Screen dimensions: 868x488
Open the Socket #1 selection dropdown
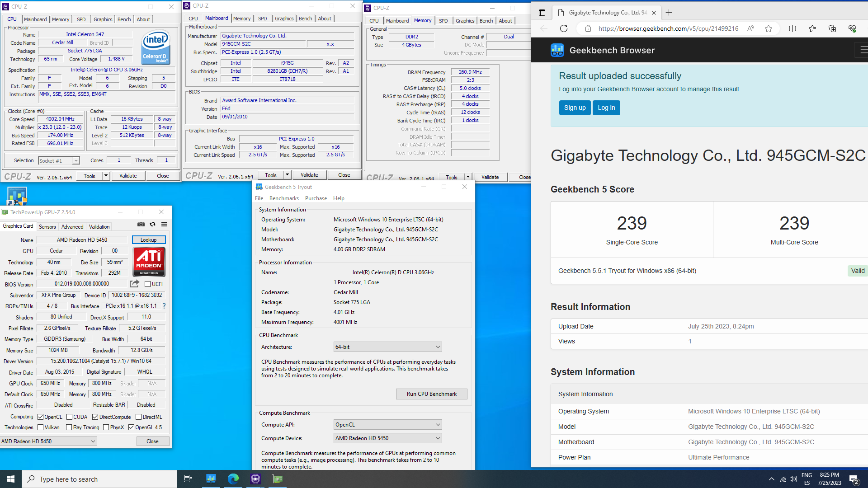[59, 160]
